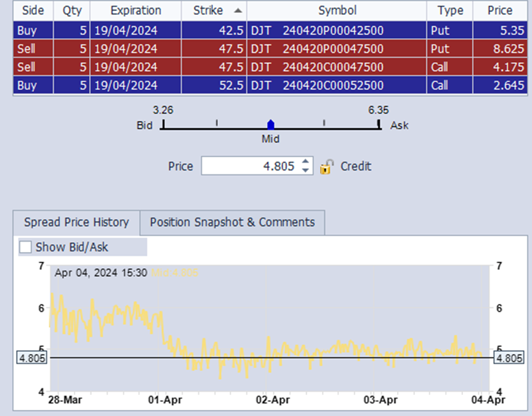Increase price with the up stepper arrow
This screenshot has height=416, width=532.
pyautogui.click(x=306, y=162)
